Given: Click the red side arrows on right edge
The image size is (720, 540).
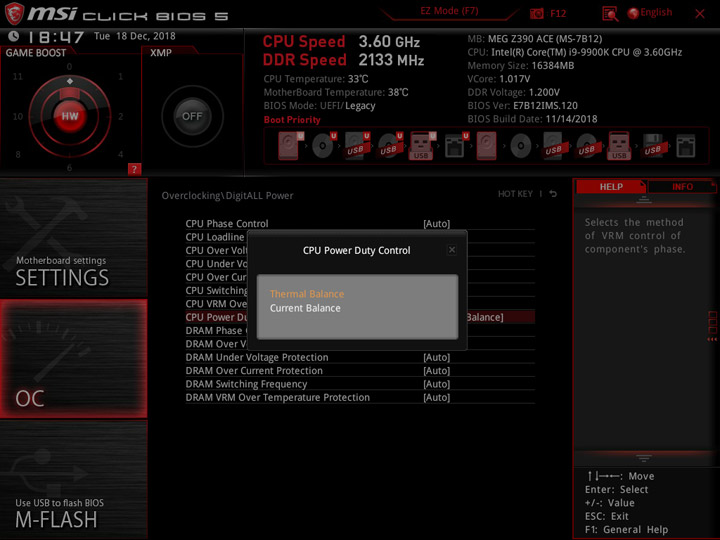Looking at the screenshot, I should (x=712, y=326).
